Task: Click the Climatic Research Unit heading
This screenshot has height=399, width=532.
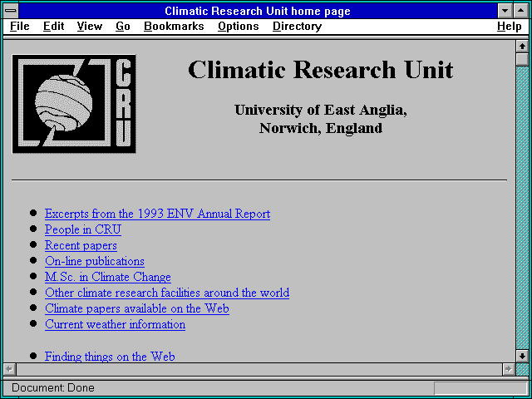Action: (x=320, y=70)
